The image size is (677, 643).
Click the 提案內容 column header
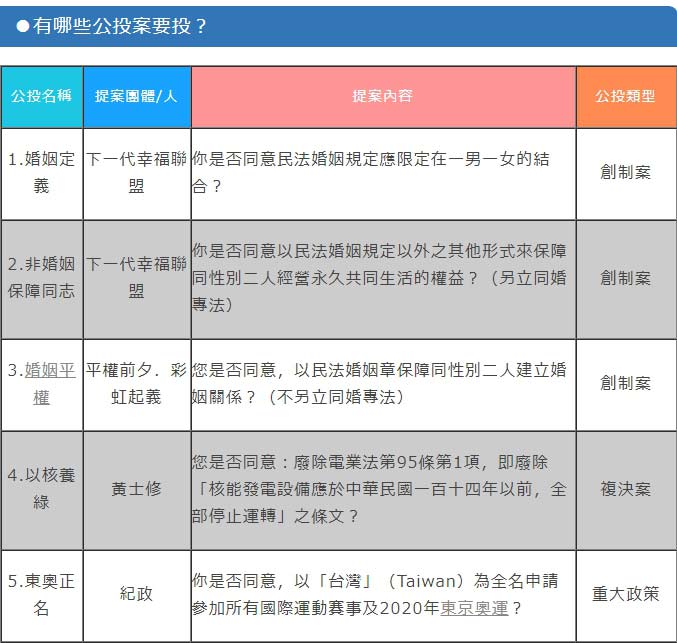pyautogui.click(x=383, y=96)
